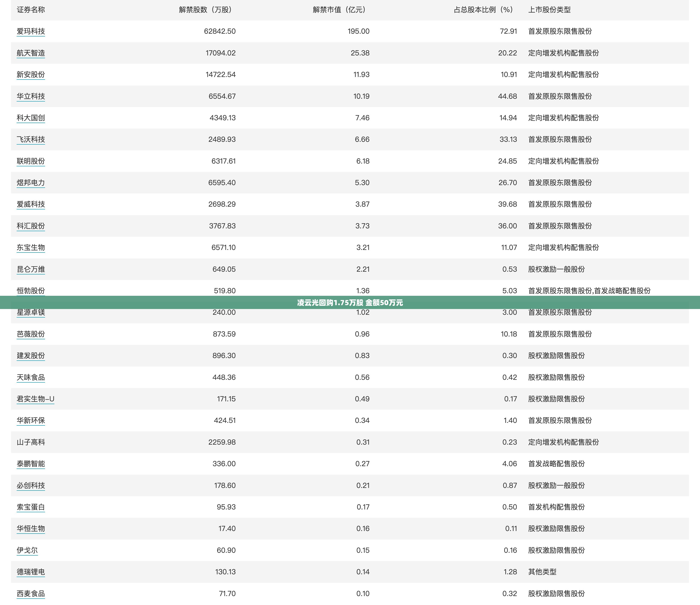Select the 17.40 shares value
The height and width of the screenshot is (605, 700).
coord(227,528)
